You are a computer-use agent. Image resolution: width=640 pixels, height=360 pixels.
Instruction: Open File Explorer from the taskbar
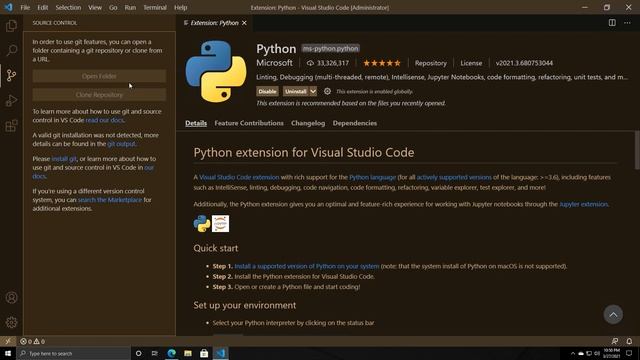(188, 353)
